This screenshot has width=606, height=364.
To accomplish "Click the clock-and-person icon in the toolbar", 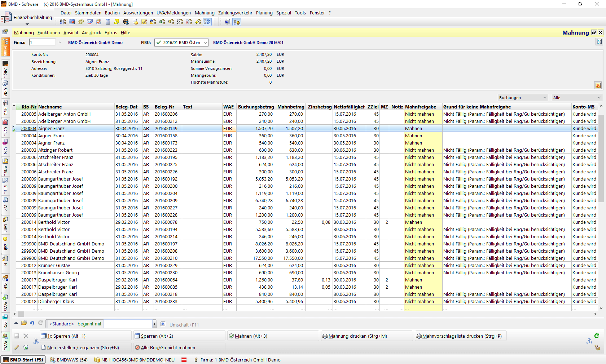I will [126, 22].
